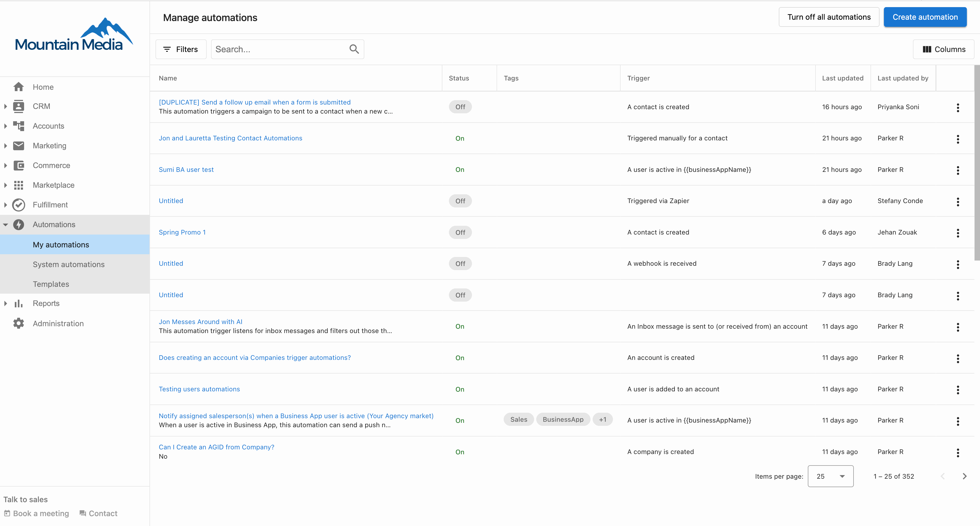Click the vertical scrollbar of the table
This screenshot has width=980, height=526.
(976, 163)
